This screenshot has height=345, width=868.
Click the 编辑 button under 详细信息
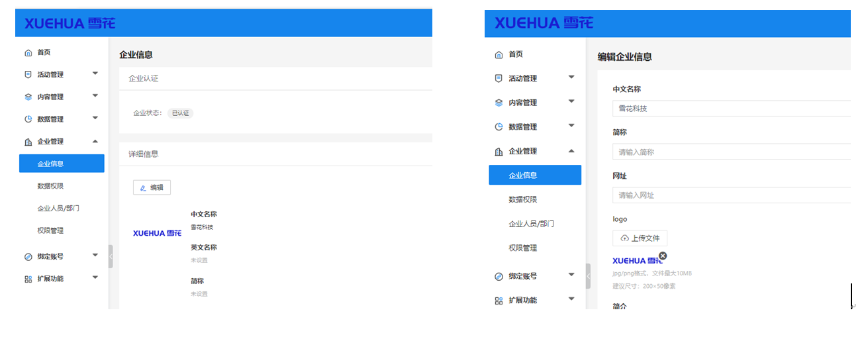point(152,188)
